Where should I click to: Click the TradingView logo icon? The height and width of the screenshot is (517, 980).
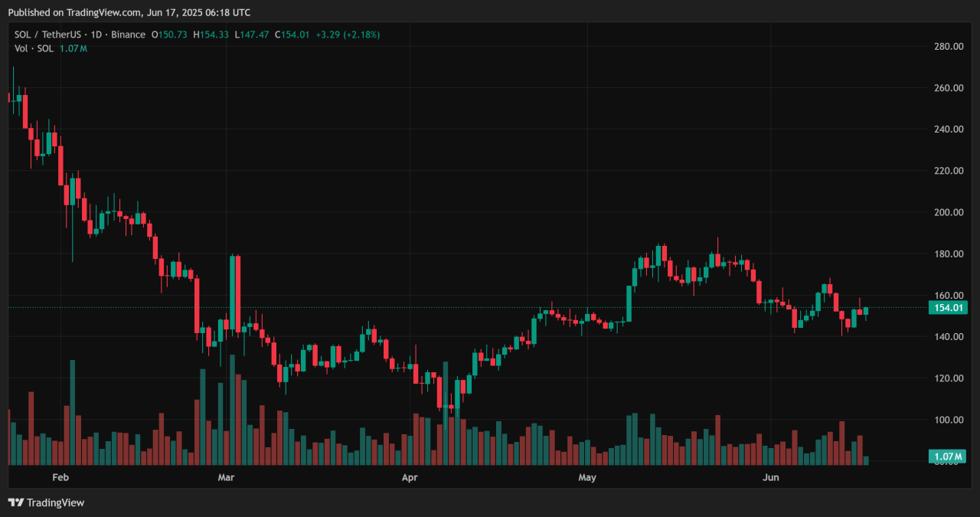coord(15,502)
